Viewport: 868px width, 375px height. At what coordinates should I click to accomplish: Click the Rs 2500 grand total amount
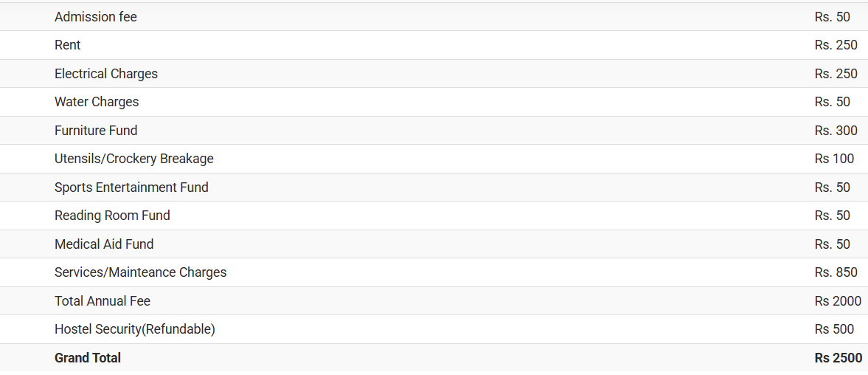tap(838, 358)
